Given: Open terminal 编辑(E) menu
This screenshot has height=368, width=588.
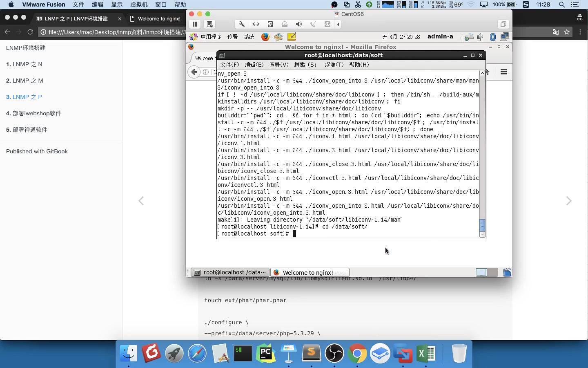Looking at the screenshot, I should point(254,65).
